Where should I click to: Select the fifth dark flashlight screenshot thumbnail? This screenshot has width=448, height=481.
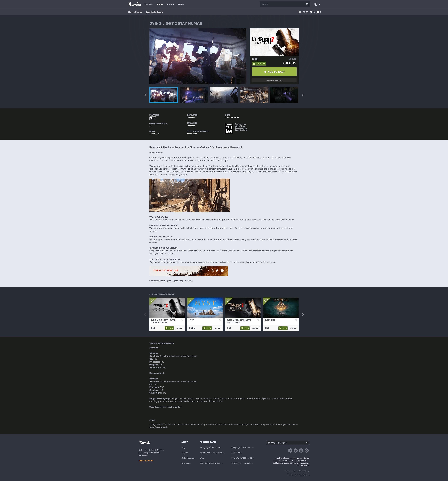click(284, 95)
